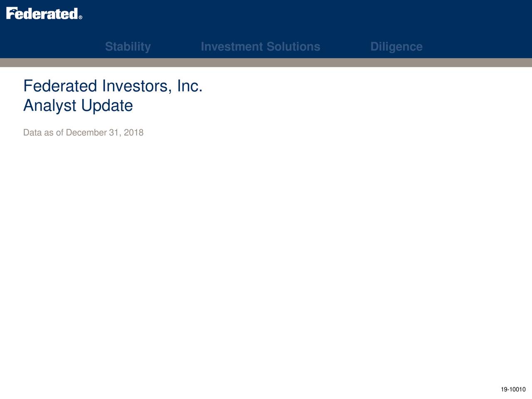
Task: Select the Investment Solutions header text
Action: [261, 47]
